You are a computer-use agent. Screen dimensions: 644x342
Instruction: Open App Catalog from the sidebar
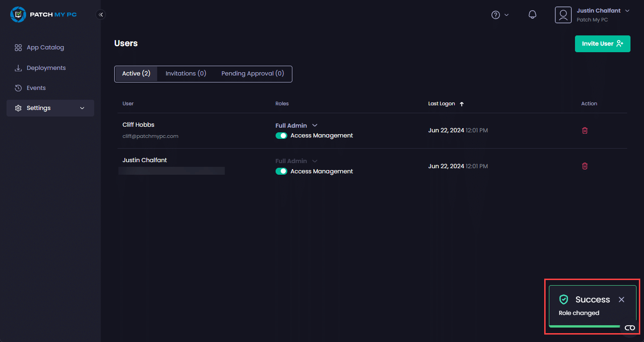[45, 48]
